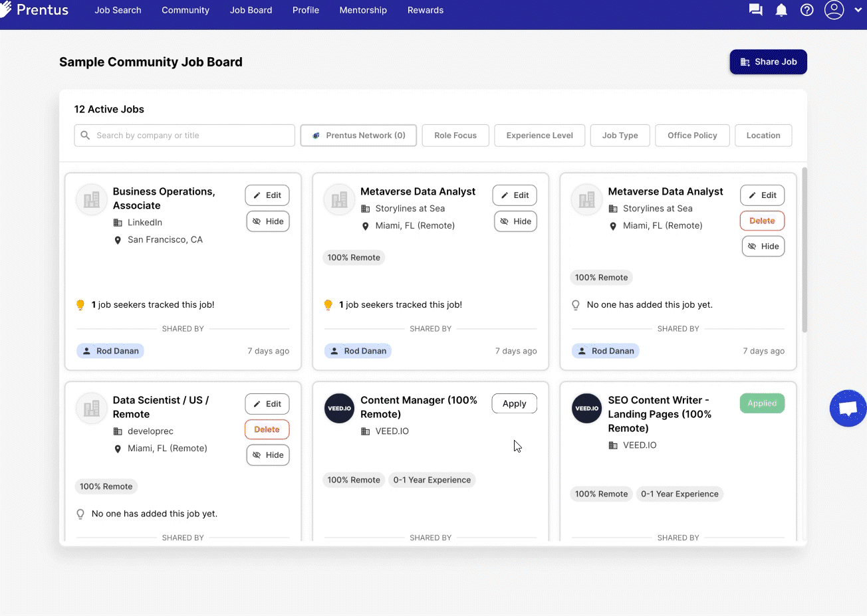Edit the Business Operations, Associate job

point(267,195)
